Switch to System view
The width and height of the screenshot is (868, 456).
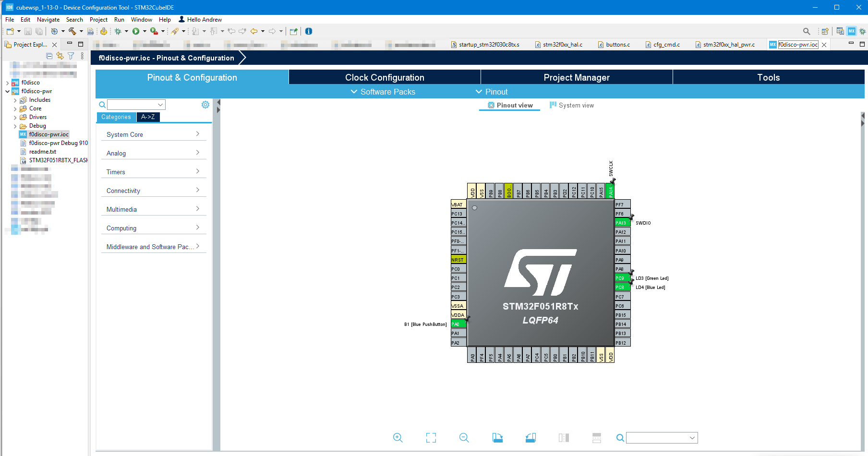click(575, 105)
